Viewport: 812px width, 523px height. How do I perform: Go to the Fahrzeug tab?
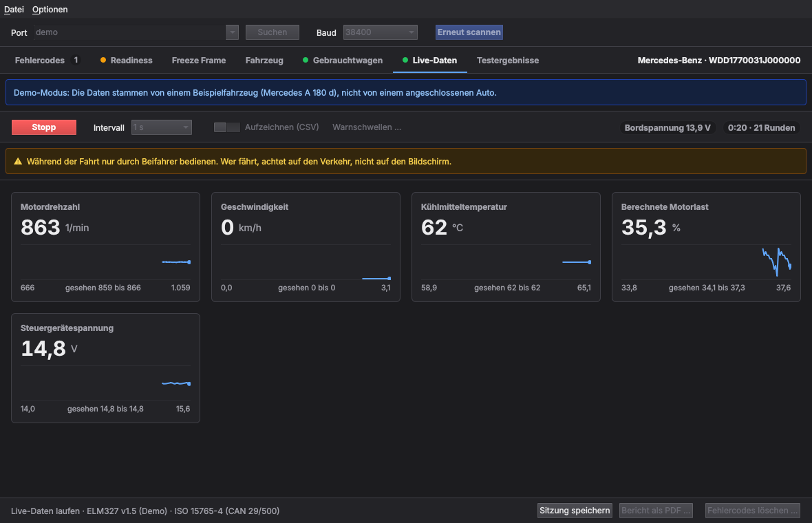[264, 61]
